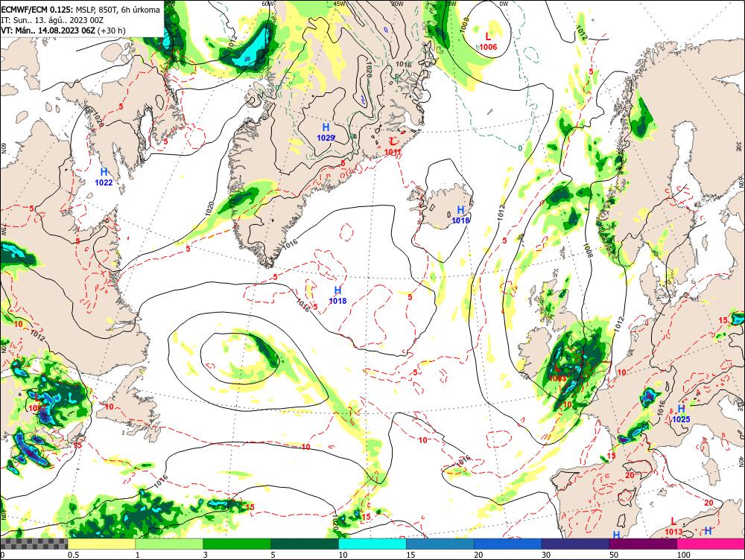745x560 pixels.
Task: Click the 'VT: Mán.. 14.08.2023 06Z (+30 h)' line
Action: [63, 31]
